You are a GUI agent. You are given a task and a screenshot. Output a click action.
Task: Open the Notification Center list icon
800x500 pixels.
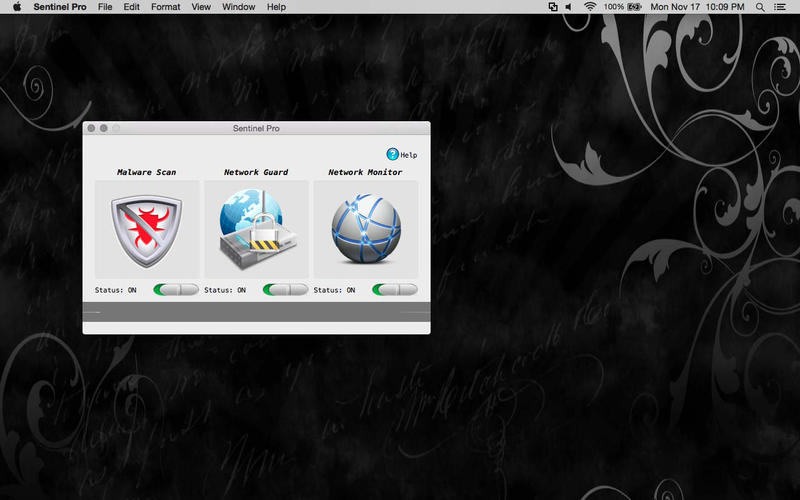(x=780, y=7)
